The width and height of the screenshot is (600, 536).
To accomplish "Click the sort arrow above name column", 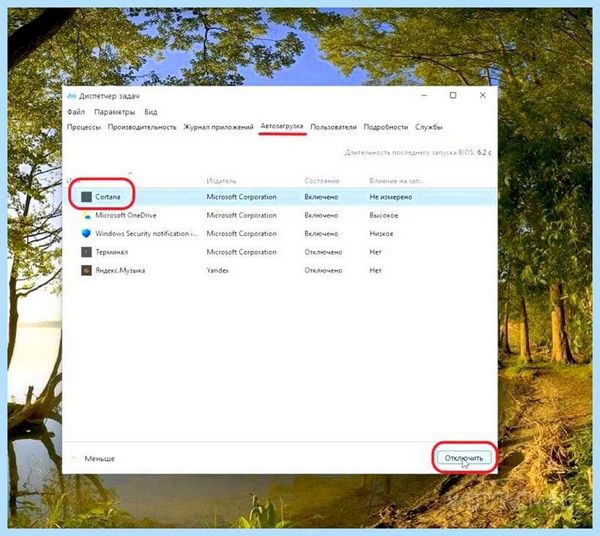I will pos(130,173).
